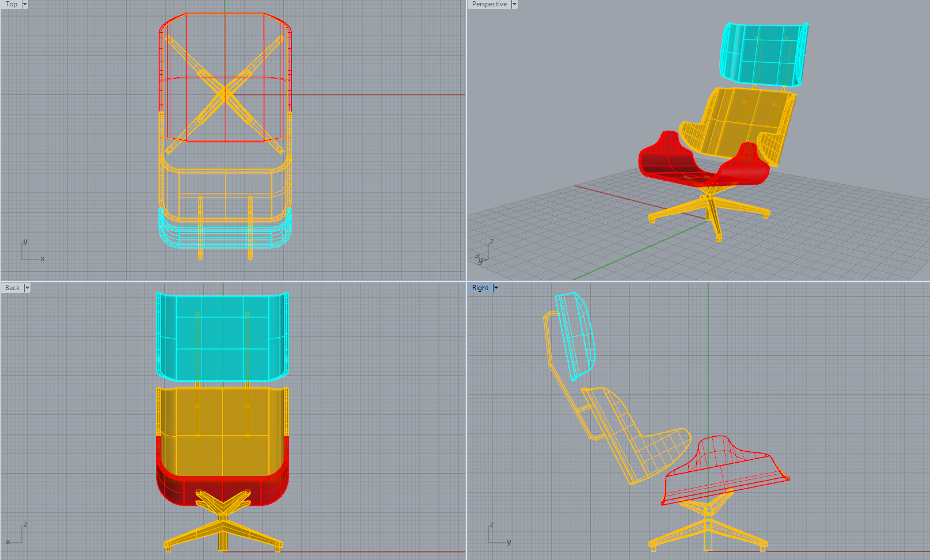Image resolution: width=930 pixels, height=560 pixels.
Task: Open the Top viewport dropdown arrow menu
Action: [x=25, y=4]
